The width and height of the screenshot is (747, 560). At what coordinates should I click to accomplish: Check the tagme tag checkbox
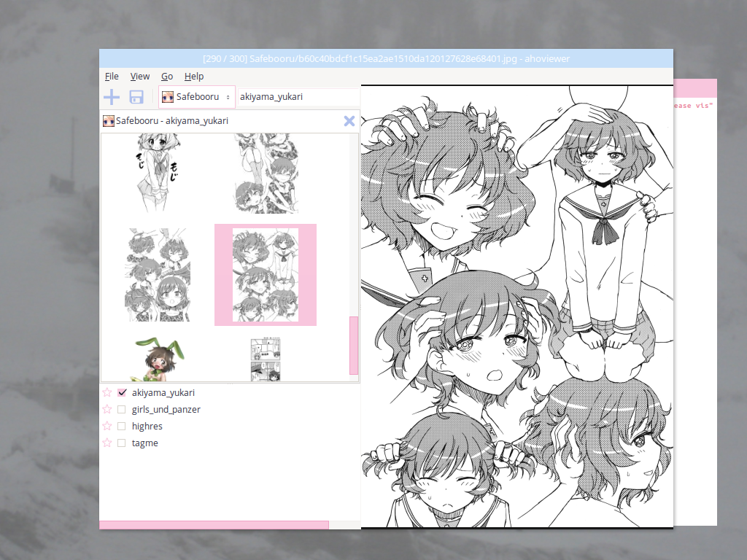tap(122, 443)
